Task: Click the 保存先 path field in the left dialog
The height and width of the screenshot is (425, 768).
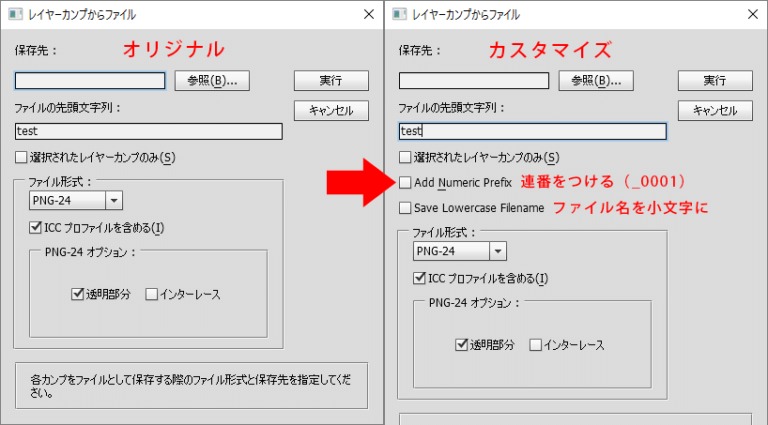Action: pyautogui.click(x=90, y=81)
